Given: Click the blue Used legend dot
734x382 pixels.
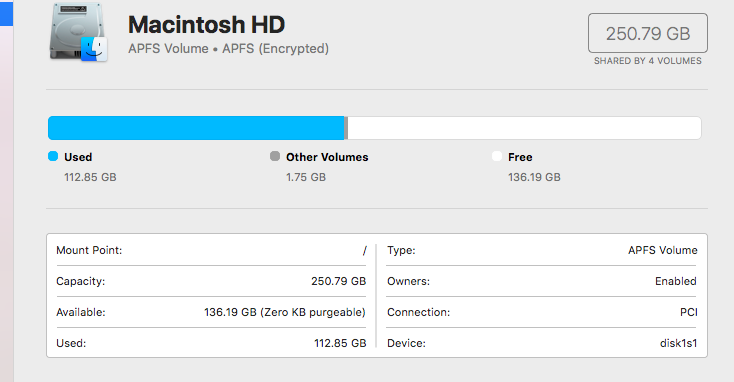Looking at the screenshot, I should point(53,156).
